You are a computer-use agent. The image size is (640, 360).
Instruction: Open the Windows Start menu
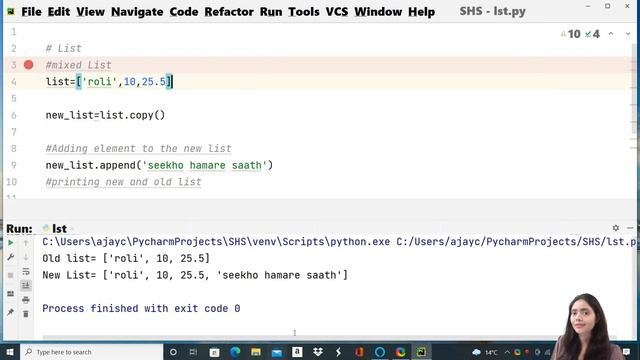10,352
